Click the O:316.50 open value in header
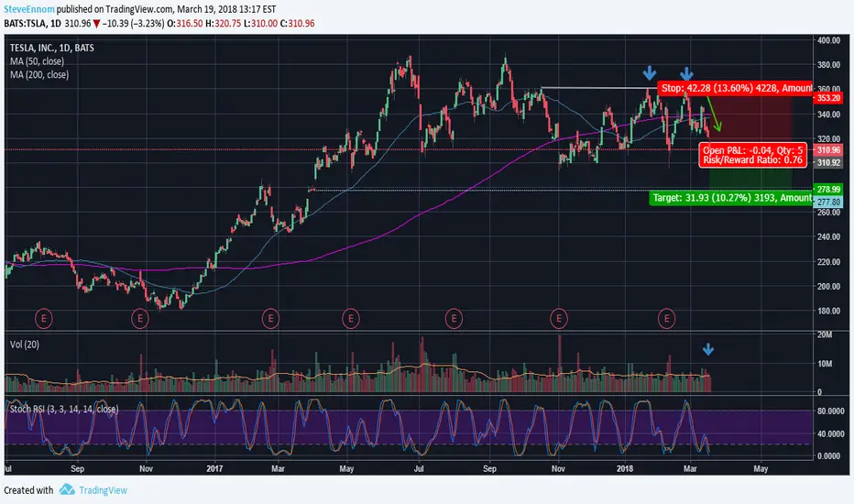The height and width of the screenshot is (504, 854). pos(184,24)
